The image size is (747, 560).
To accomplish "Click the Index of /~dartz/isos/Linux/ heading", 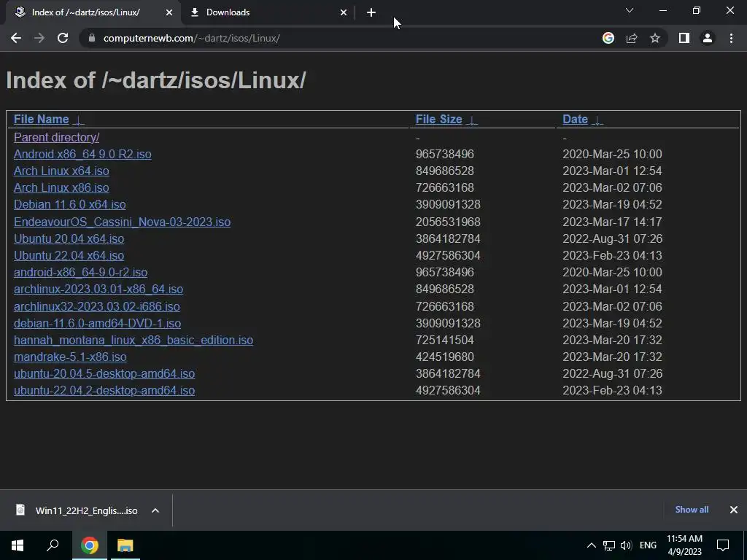I will 156,80.
